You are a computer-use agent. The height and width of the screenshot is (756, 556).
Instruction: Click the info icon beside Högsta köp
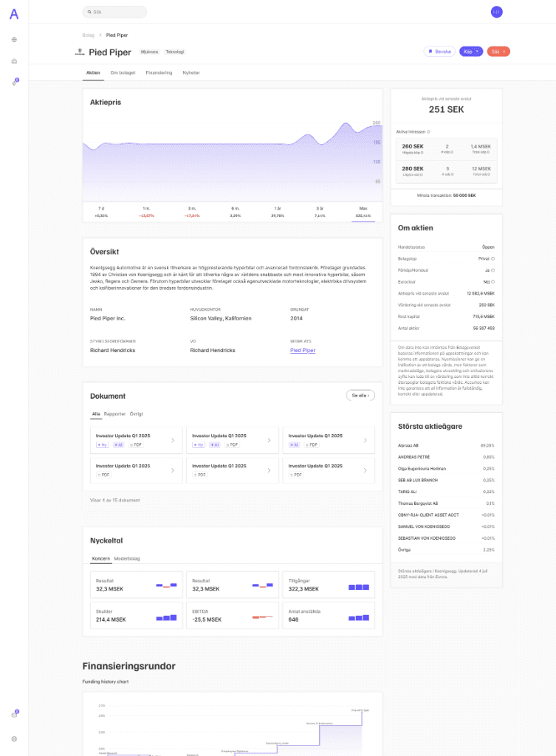422,152
